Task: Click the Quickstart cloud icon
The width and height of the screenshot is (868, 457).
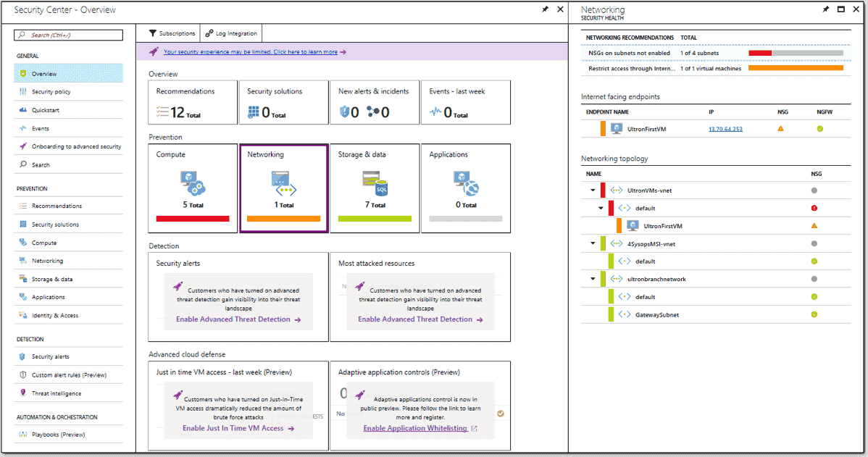Action: [22, 109]
